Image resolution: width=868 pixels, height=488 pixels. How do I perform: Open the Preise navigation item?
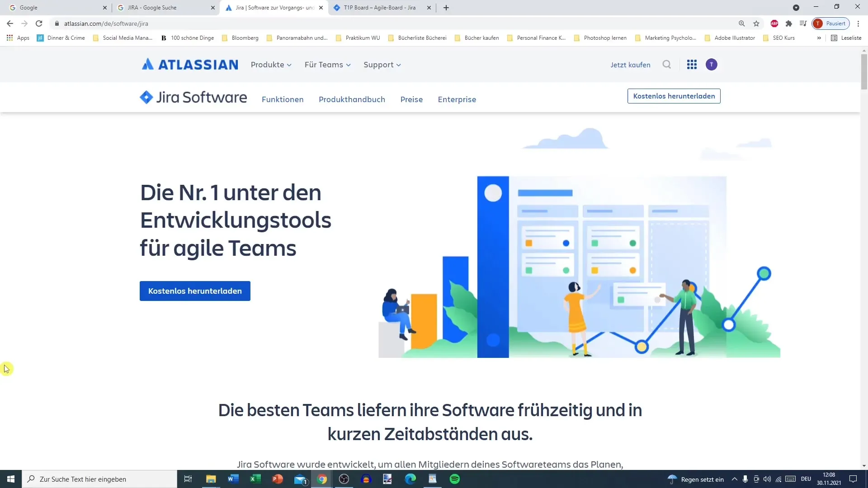pos(411,99)
